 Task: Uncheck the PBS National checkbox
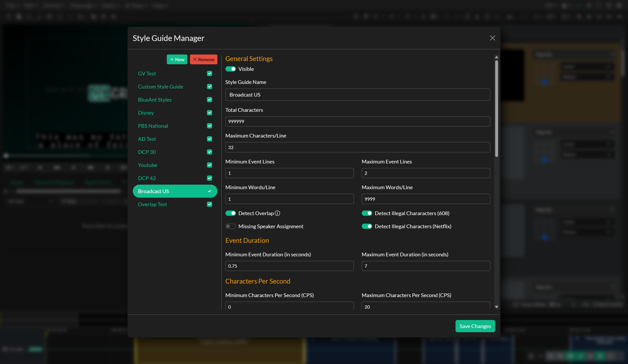coord(209,126)
